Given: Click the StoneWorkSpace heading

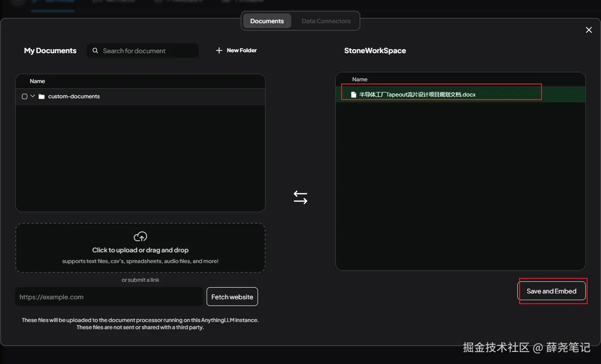Looking at the screenshot, I should coord(375,50).
